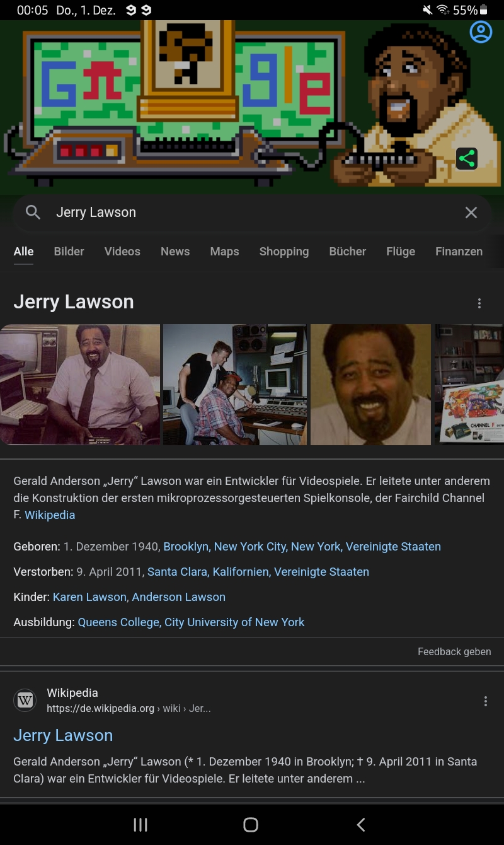Open the Google account profile icon

point(481,32)
